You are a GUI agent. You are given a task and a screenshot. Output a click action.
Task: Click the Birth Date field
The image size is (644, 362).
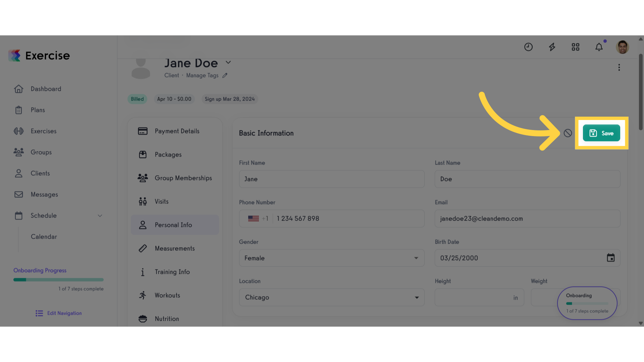click(x=528, y=258)
